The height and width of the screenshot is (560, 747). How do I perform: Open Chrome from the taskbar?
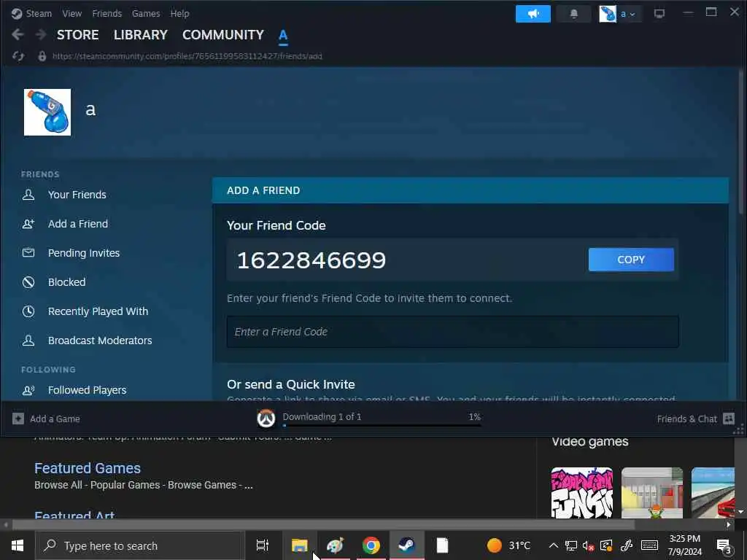[371, 545]
